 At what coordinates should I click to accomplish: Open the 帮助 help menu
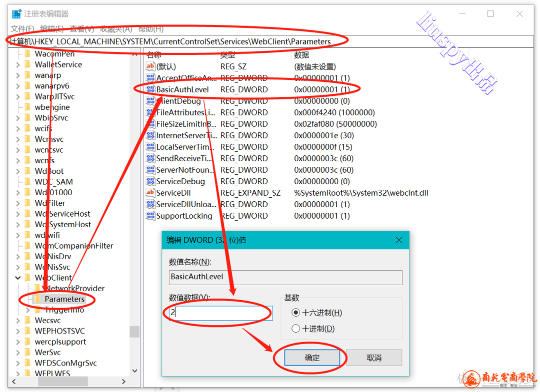(x=150, y=29)
